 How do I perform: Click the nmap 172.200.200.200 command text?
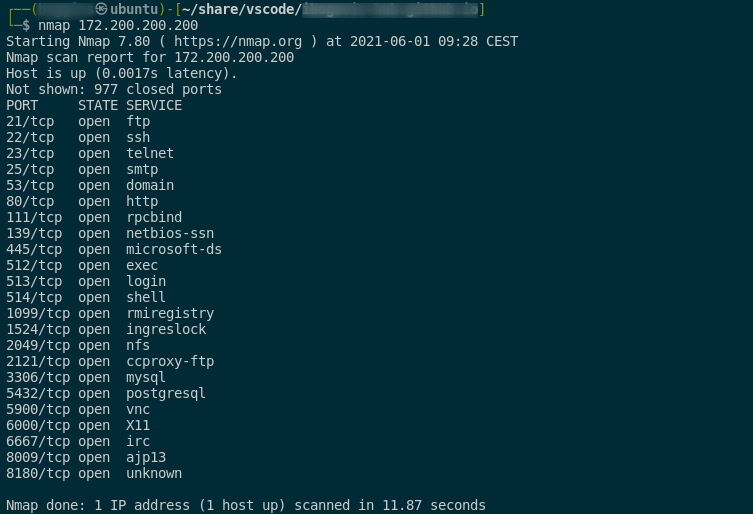tap(118, 25)
